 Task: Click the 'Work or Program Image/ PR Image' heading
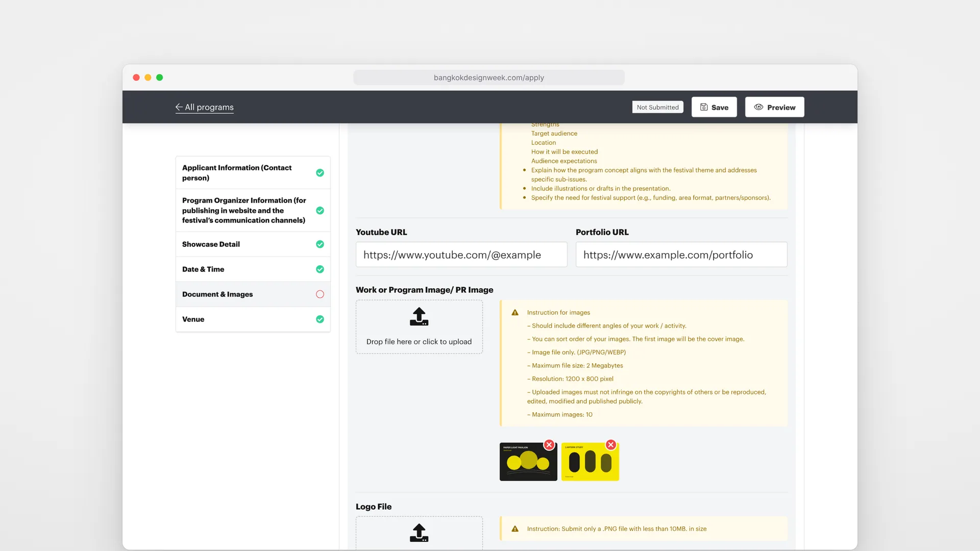[x=425, y=290]
